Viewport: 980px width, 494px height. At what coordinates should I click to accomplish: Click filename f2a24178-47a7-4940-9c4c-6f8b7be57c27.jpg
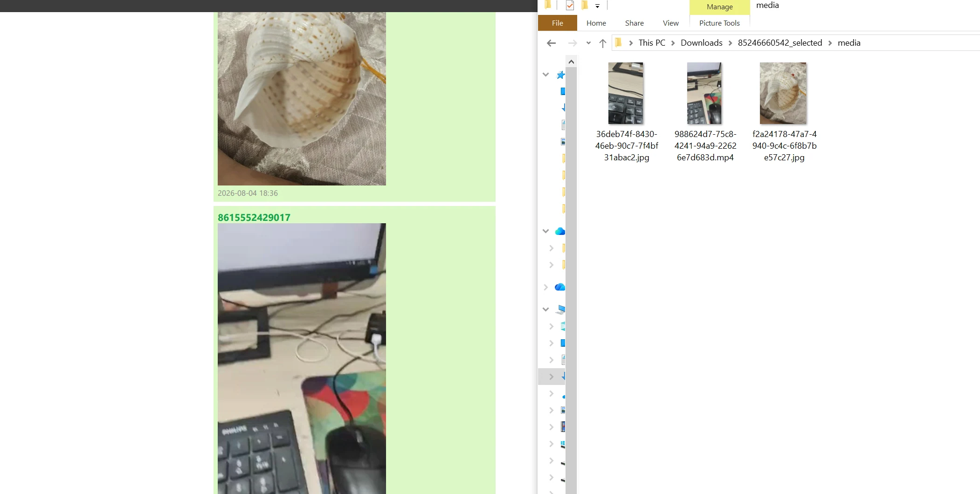pyautogui.click(x=784, y=146)
